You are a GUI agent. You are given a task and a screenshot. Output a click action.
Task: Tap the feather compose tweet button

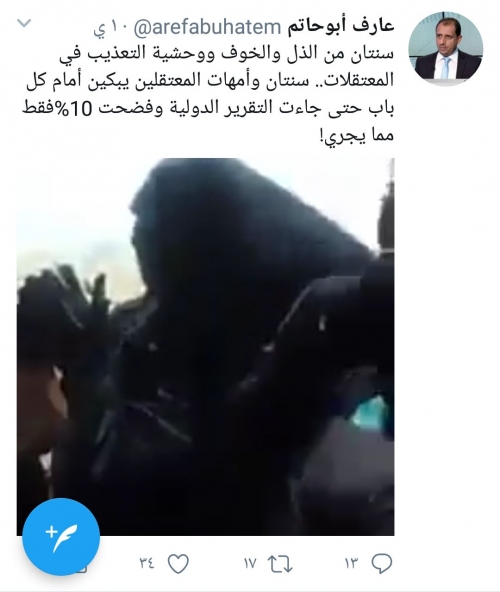pyautogui.click(x=61, y=536)
